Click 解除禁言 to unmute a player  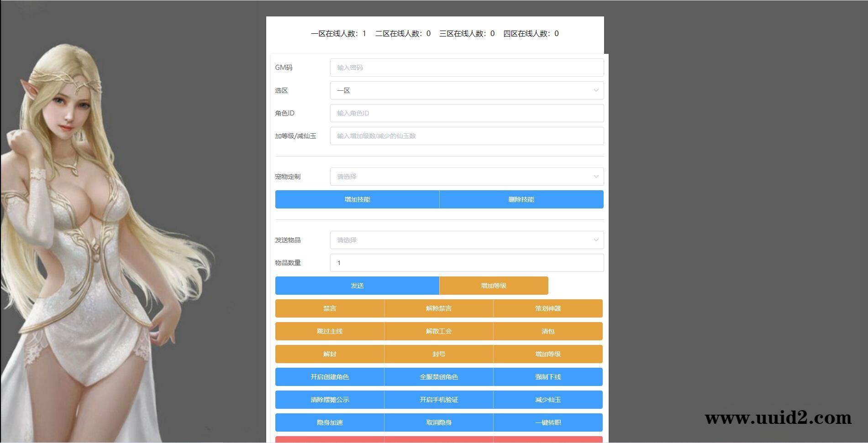pyautogui.click(x=438, y=308)
